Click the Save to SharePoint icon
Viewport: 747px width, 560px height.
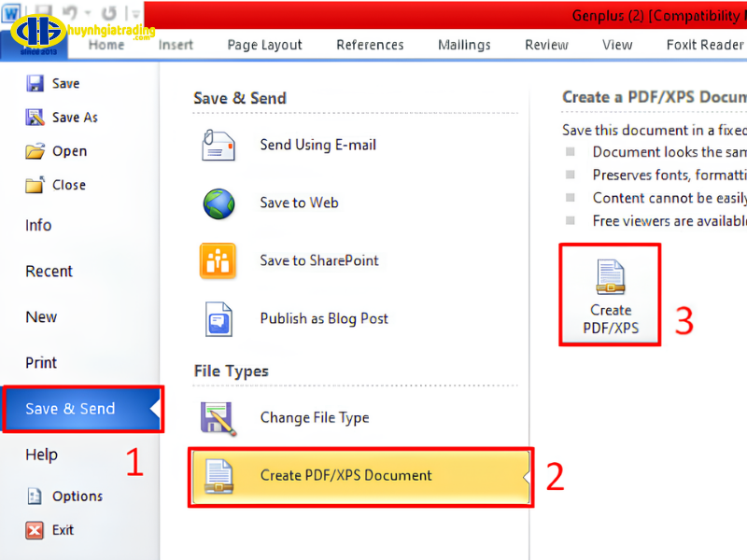coord(218,261)
